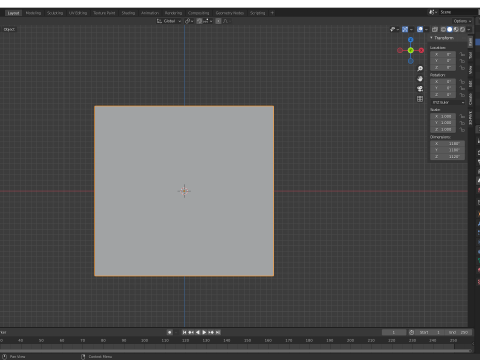
Task: Switch to Modeling workspace tab
Action: pyautogui.click(x=33, y=13)
